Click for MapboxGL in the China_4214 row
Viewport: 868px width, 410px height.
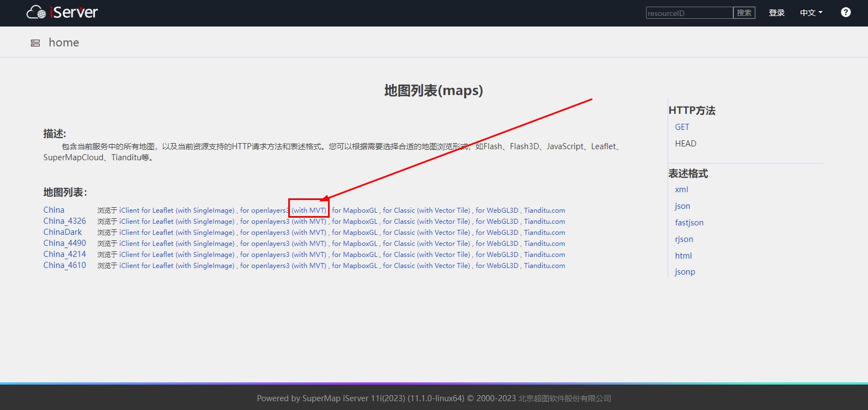click(x=354, y=255)
